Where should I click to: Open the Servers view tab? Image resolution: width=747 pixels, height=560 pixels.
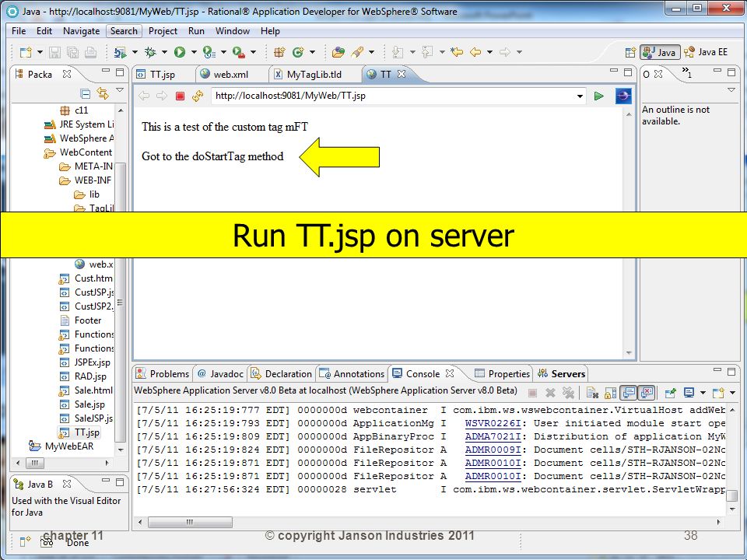[x=562, y=374]
